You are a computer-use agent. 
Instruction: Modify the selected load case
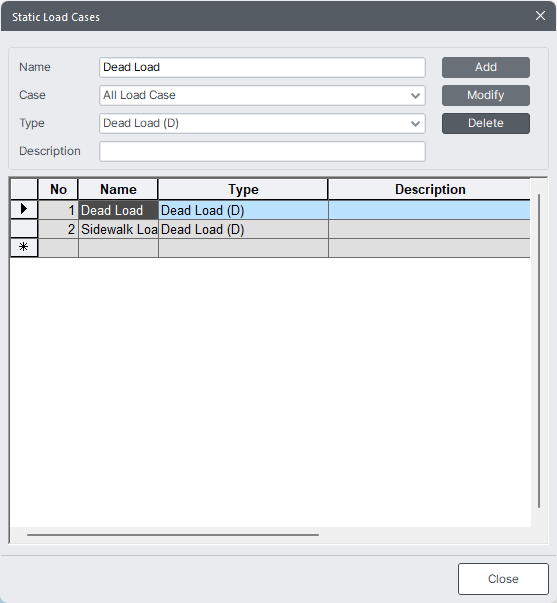tap(485, 95)
